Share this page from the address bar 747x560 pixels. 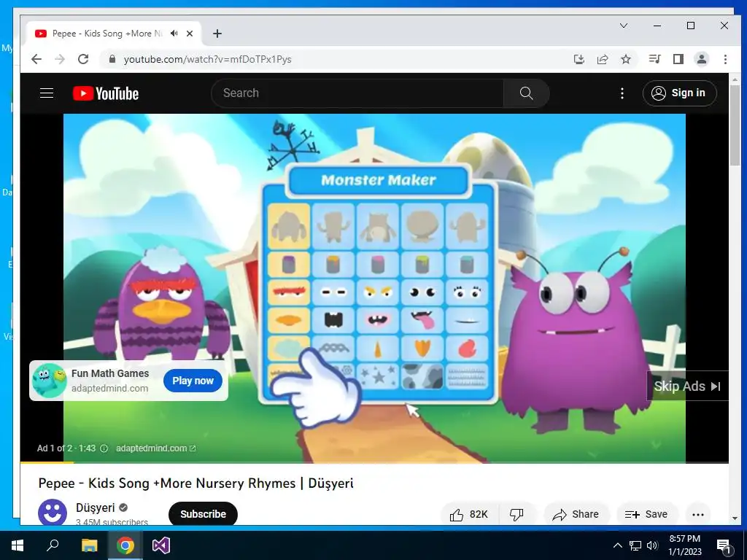point(603,59)
